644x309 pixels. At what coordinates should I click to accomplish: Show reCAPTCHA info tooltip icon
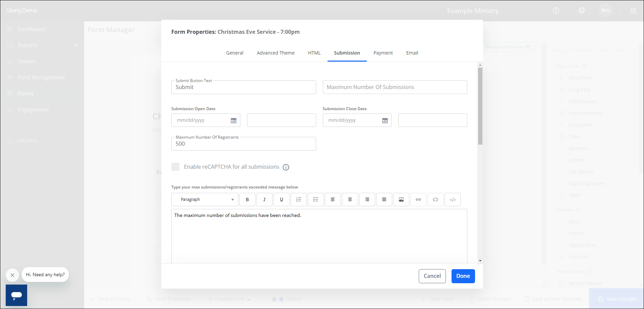(286, 167)
